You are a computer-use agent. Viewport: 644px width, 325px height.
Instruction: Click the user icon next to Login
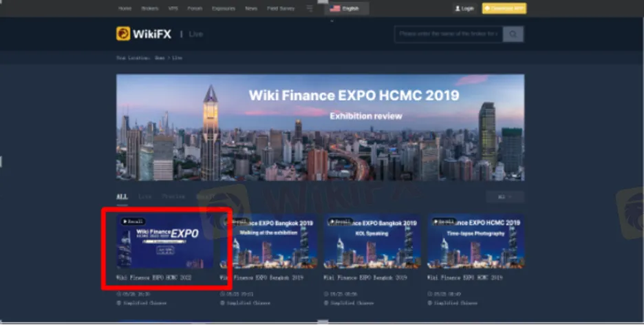tap(457, 8)
